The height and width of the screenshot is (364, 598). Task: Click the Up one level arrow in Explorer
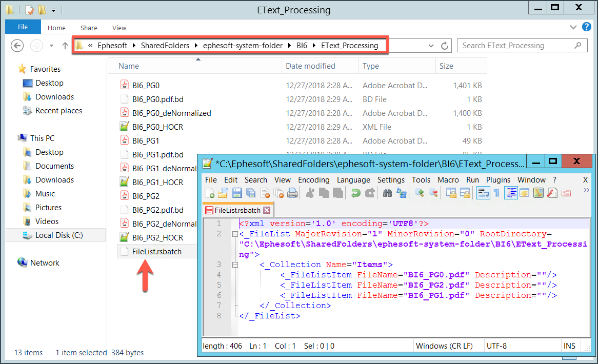(65, 46)
